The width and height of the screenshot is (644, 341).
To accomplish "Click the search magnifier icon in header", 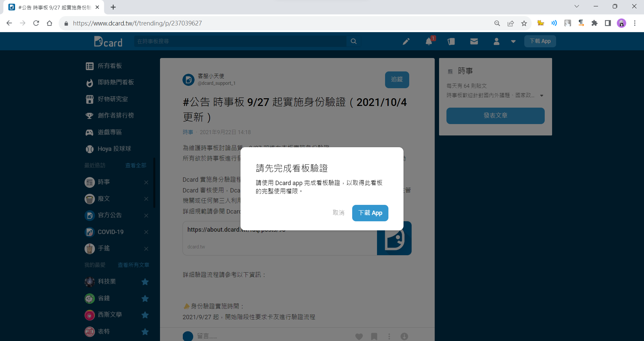I will click(354, 41).
